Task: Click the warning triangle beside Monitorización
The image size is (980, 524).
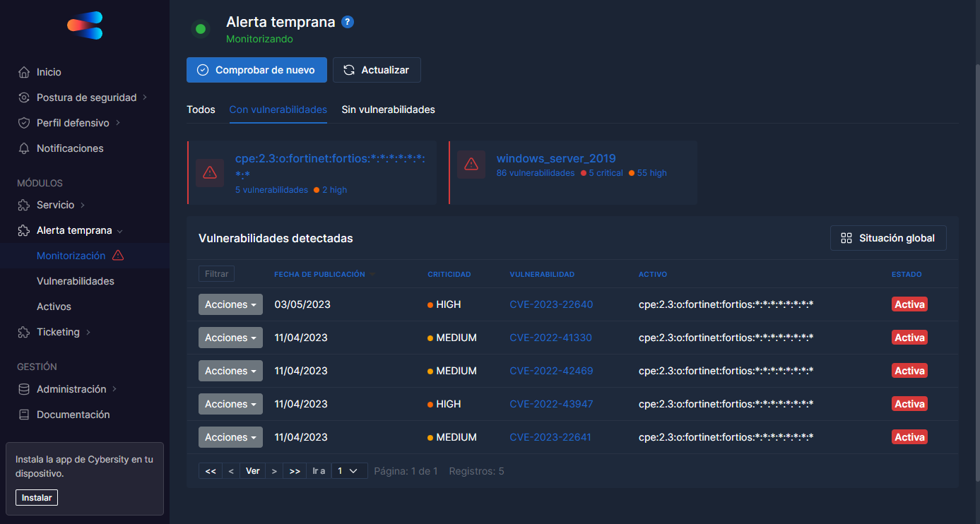Action: point(118,255)
